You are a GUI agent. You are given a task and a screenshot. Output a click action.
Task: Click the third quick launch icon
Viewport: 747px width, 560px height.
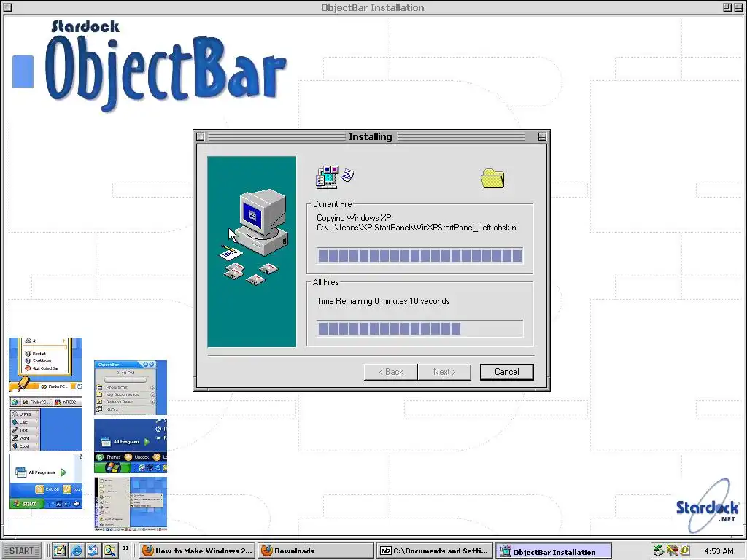pyautogui.click(x=93, y=551)
